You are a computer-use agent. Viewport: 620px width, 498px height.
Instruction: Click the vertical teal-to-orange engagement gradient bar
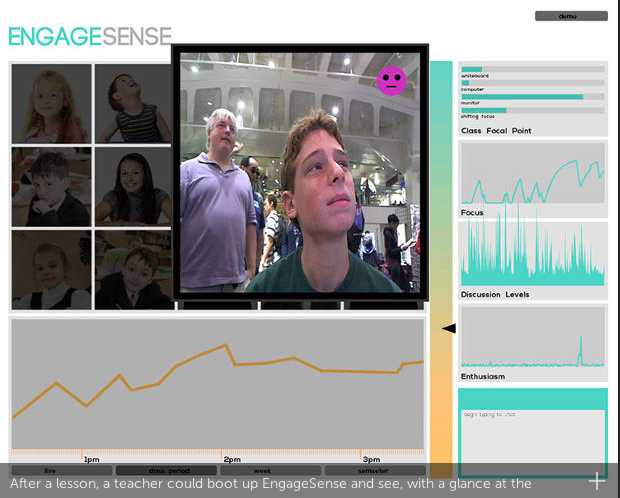pos(441,269)
